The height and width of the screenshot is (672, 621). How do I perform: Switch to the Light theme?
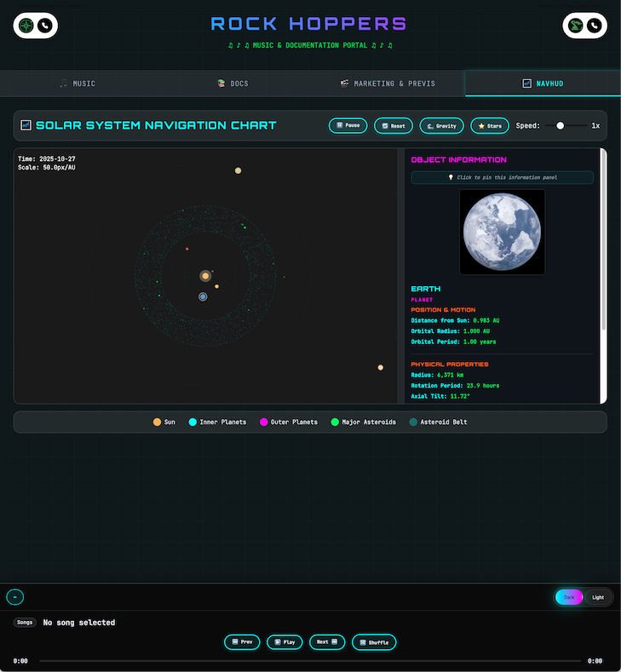pyautogui.click(x=598, y=597)
